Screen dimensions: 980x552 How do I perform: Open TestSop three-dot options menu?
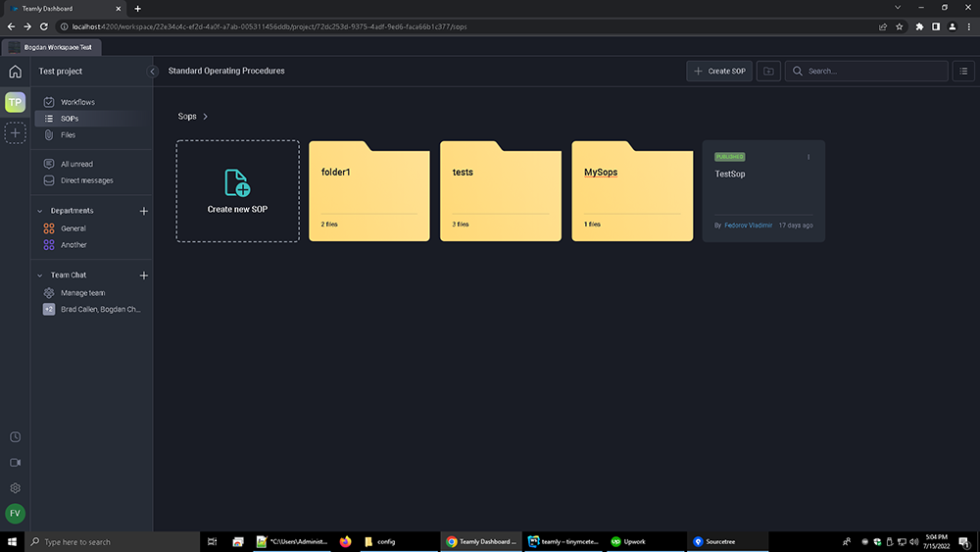click(x=808, y=157)
